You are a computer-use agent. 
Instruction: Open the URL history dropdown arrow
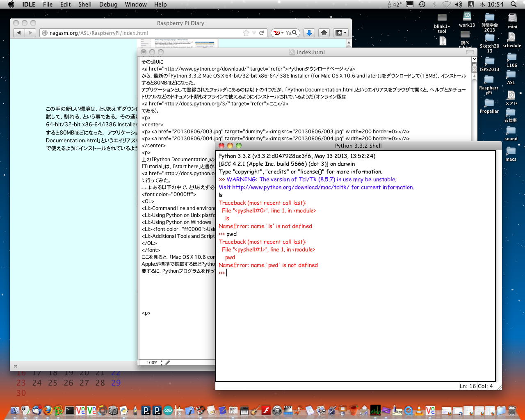tap(254, 33)
